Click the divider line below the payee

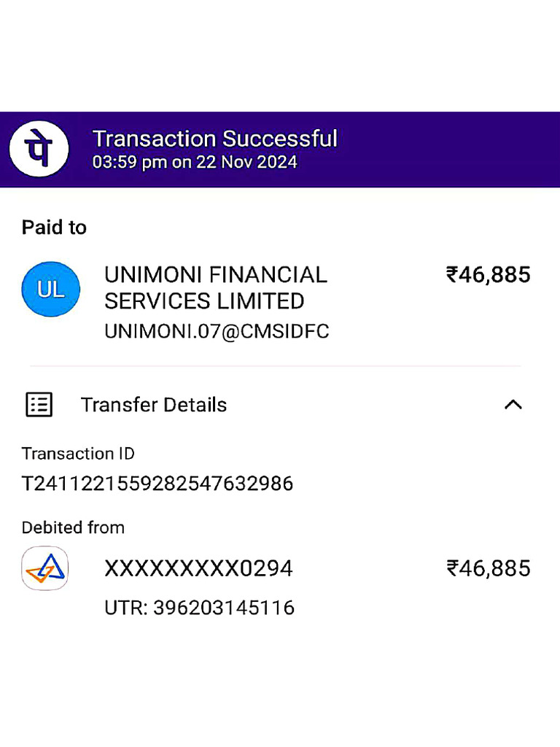276,366
